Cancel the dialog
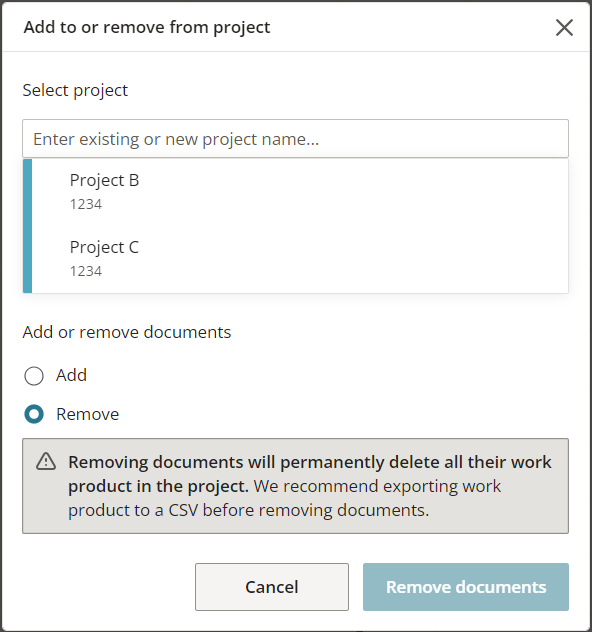The width and height of the screenshot is (592, 632). [x=272, y=587]
